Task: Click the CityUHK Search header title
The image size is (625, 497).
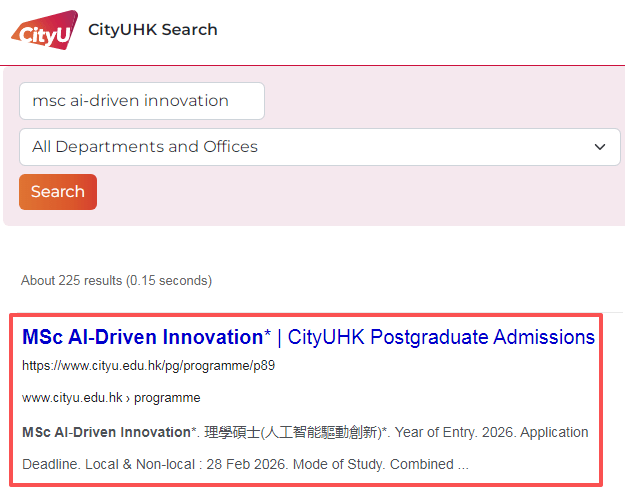Action: (x=153, y=30)
